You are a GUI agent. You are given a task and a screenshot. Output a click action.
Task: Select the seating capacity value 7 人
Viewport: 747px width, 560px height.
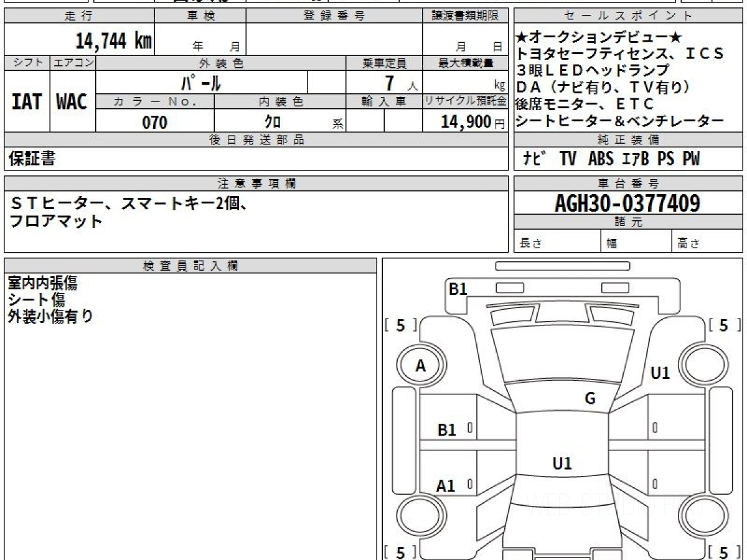point(402,82)
